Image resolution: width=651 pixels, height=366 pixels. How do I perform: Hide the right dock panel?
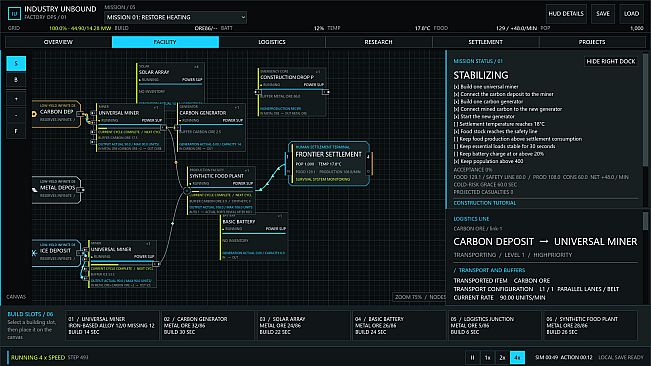click(611, 61)
